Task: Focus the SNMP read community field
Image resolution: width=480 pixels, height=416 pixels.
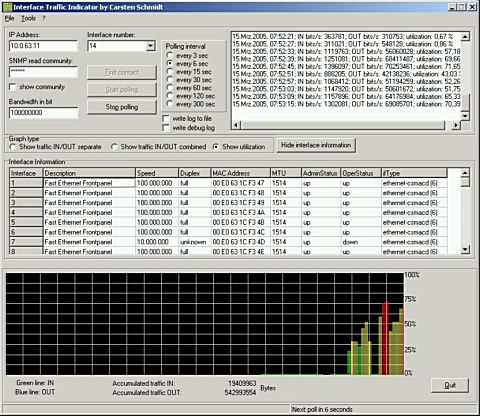Action: click(44, 72)
